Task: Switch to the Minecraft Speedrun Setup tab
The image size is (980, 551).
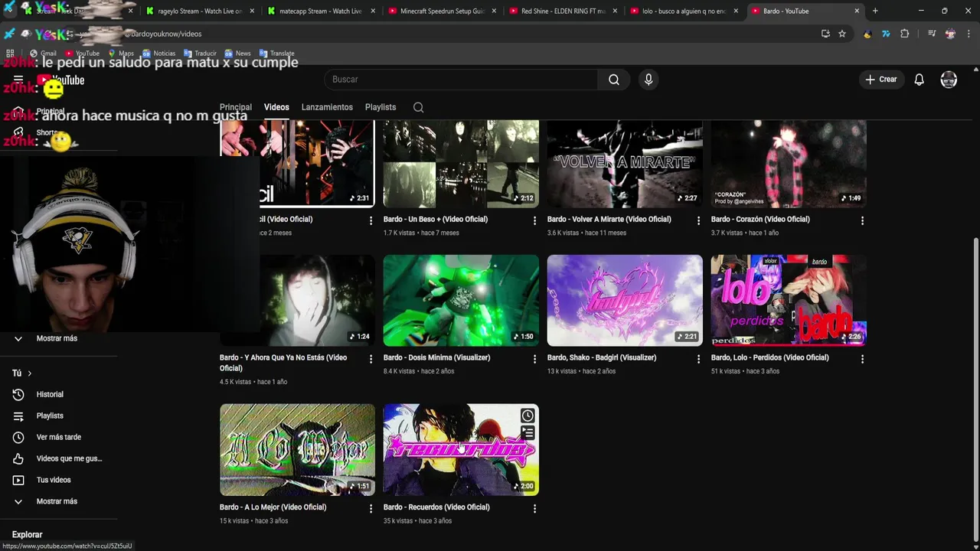Action: point(442,11)
